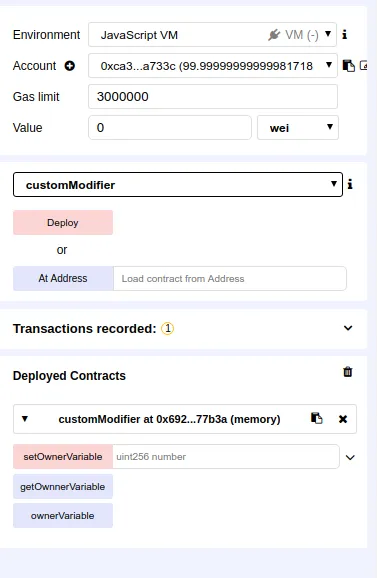
Task: Copy deployed customModifier contract address
Action: (x=317, y=418)
